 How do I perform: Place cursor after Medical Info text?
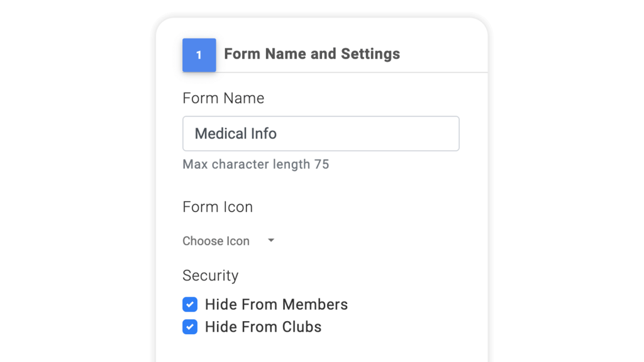tap(278, 133)
